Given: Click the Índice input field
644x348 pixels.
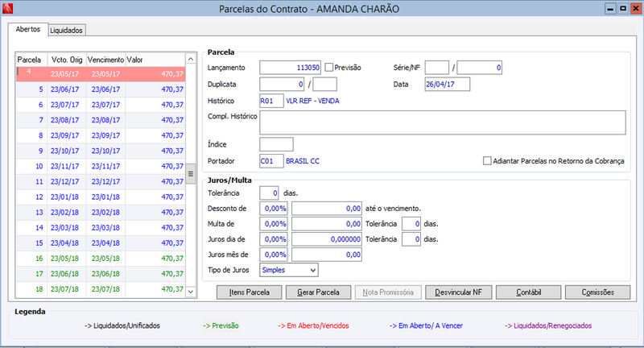Looking at the screenshot, I should [x=276, y=144].
